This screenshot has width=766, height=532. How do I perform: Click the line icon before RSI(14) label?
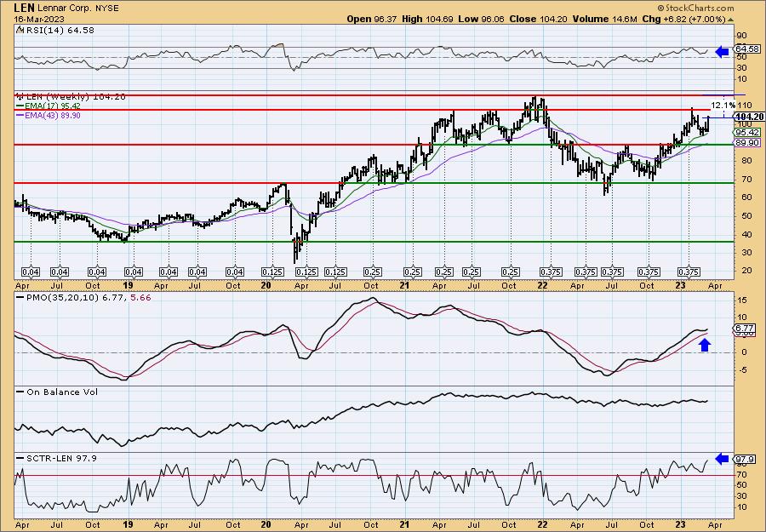(x=19, y=30)
